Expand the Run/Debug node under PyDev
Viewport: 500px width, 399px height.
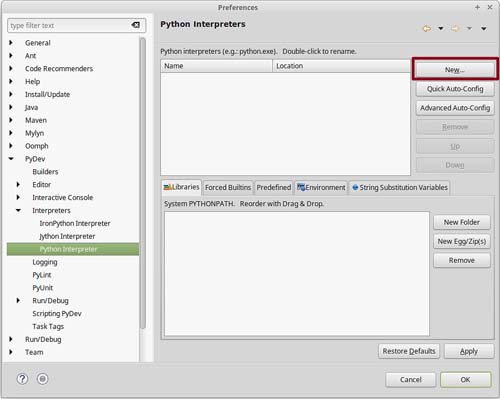coord(18,300)
